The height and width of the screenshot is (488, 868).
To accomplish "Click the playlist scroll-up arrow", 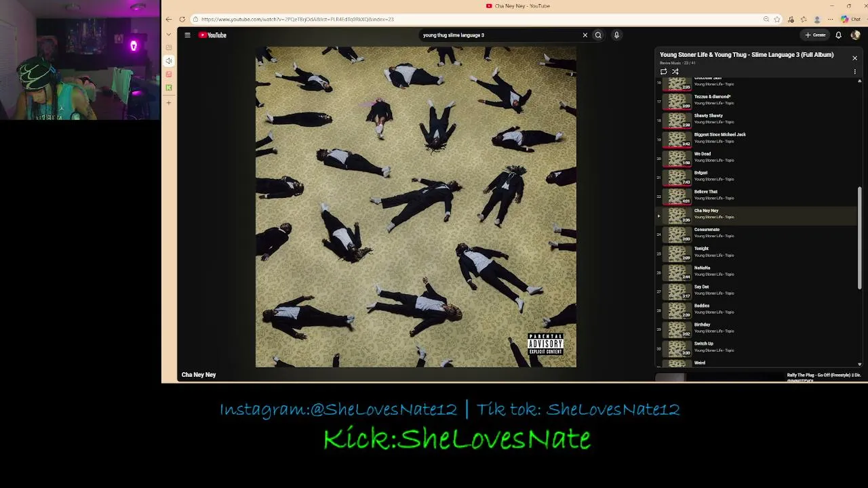I will [860, 81].
